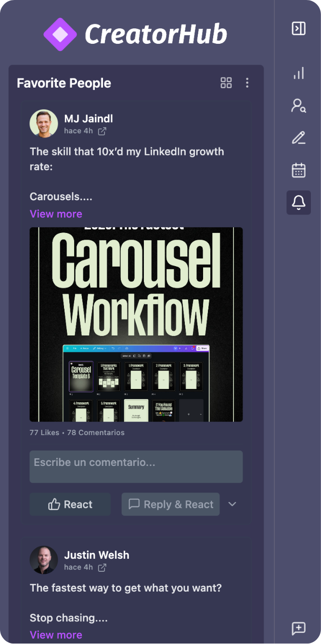Viewport: 321px width, 644px height.
Task: Open the Carousel Workflow post image
Action: click(136, 324)
